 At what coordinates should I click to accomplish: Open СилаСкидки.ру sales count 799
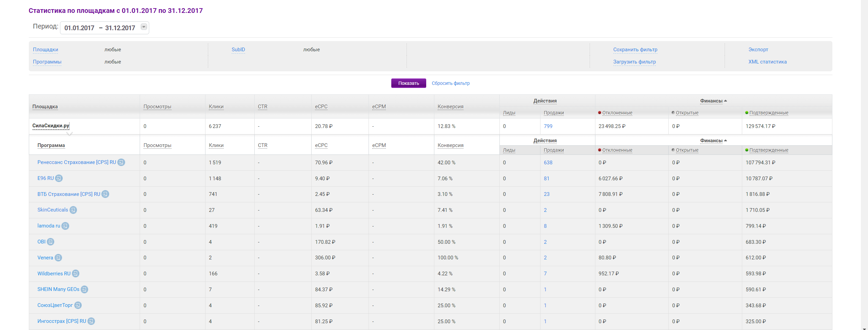(x=548, y=126)
